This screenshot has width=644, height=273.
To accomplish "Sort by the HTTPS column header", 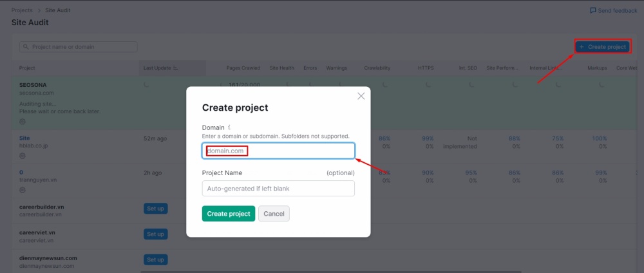I will [426, 68].
